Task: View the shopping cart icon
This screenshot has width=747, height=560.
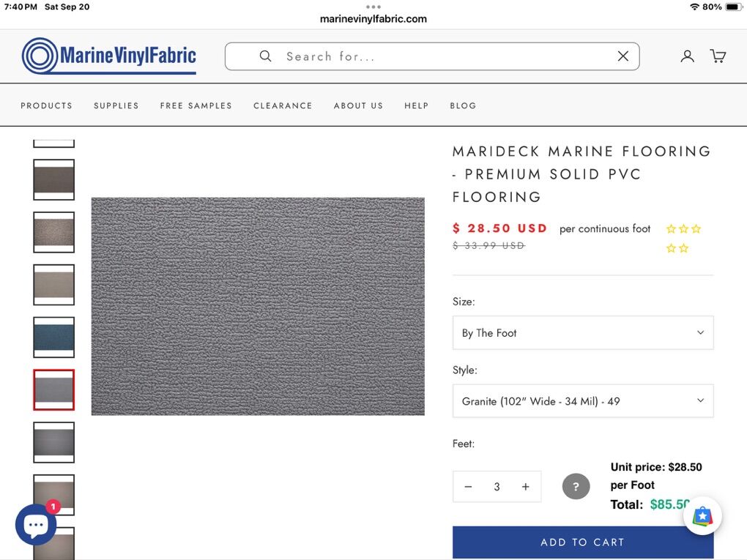Action: tap(718, 56)
